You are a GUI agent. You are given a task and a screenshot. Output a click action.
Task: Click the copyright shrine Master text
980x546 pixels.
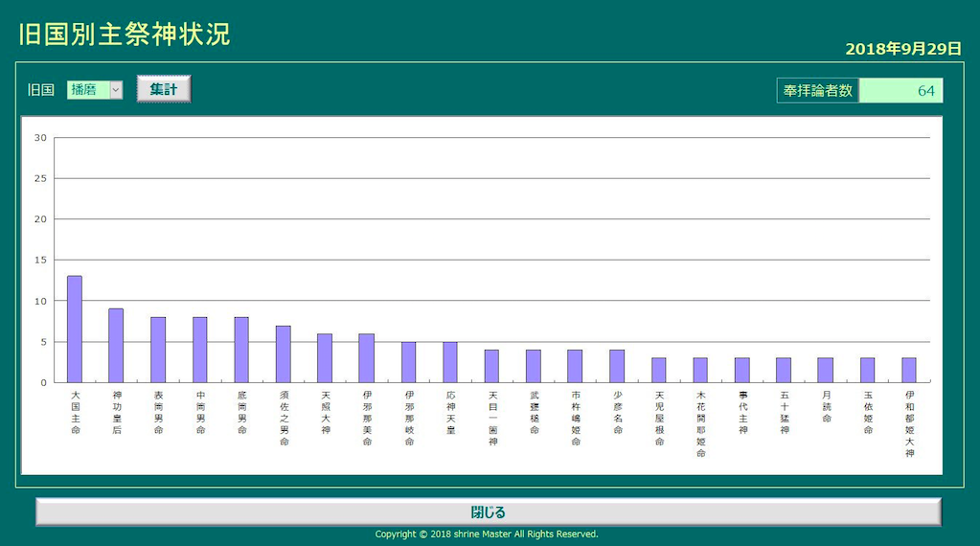[487, 535]
